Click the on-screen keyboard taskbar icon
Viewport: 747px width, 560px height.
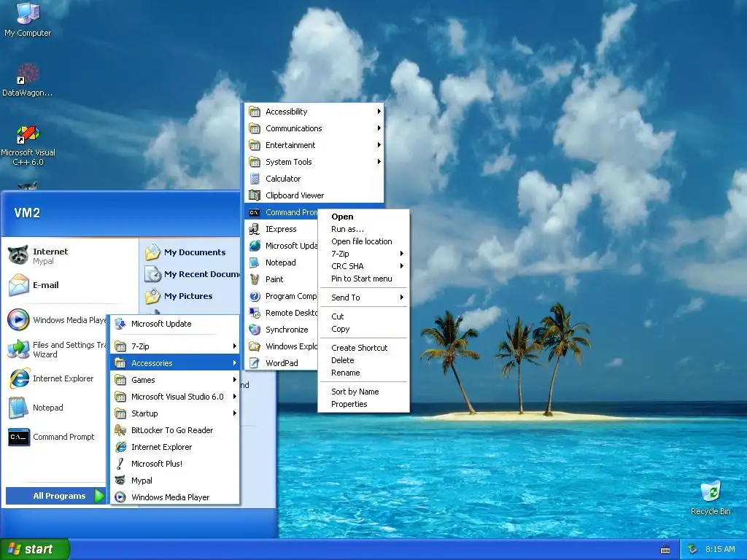click(665, 550)
